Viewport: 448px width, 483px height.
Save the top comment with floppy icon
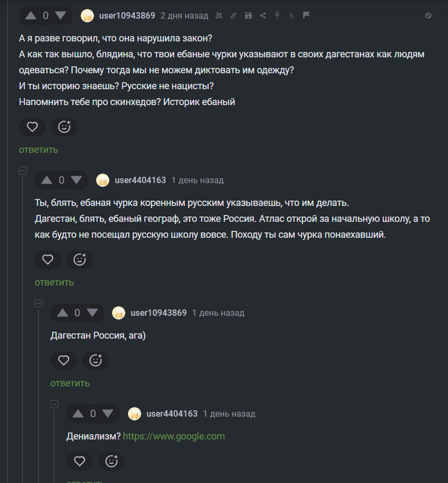[x=248, y=15]
